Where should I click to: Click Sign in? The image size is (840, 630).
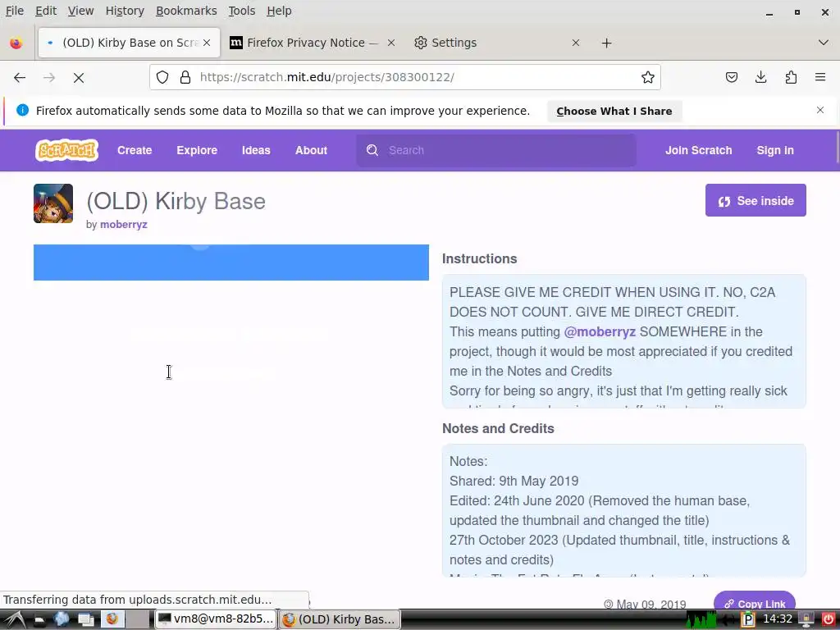click(x=775, y=150)
